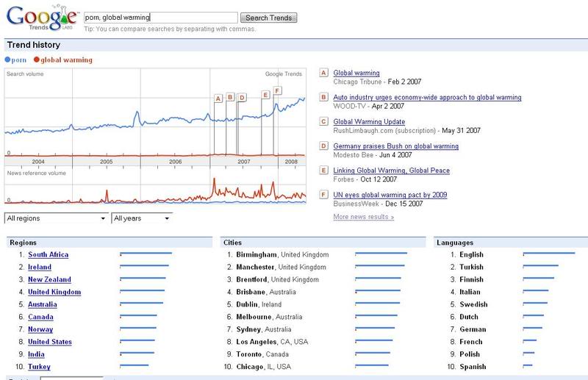Open Germany praises Bush on global warming
The height and width of the screenshot is (380, 588).
point(395,146)
